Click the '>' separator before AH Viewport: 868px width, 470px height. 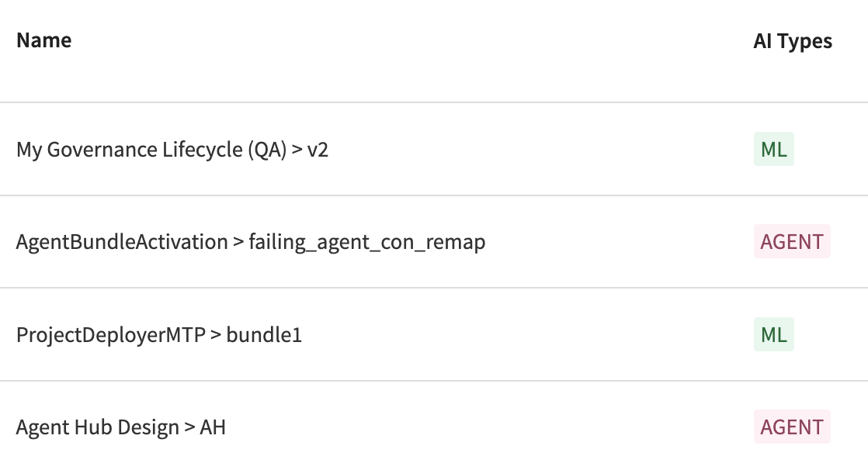[x=189, y=427]
